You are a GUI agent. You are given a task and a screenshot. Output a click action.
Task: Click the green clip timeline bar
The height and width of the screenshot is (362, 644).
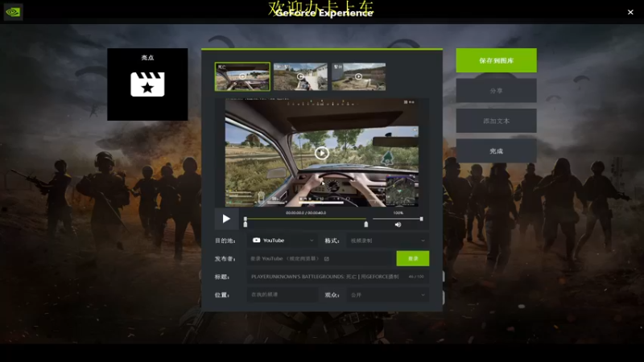click(x=306, y=219)
